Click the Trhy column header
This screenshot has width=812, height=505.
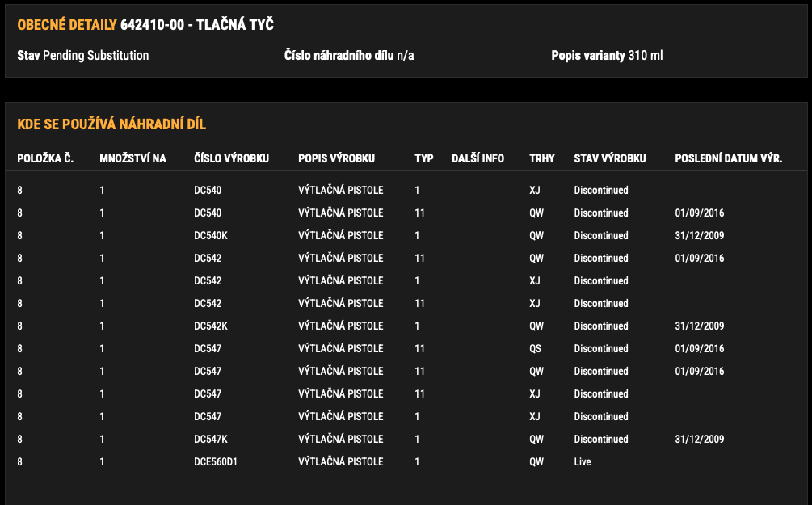tap(541, 158)
